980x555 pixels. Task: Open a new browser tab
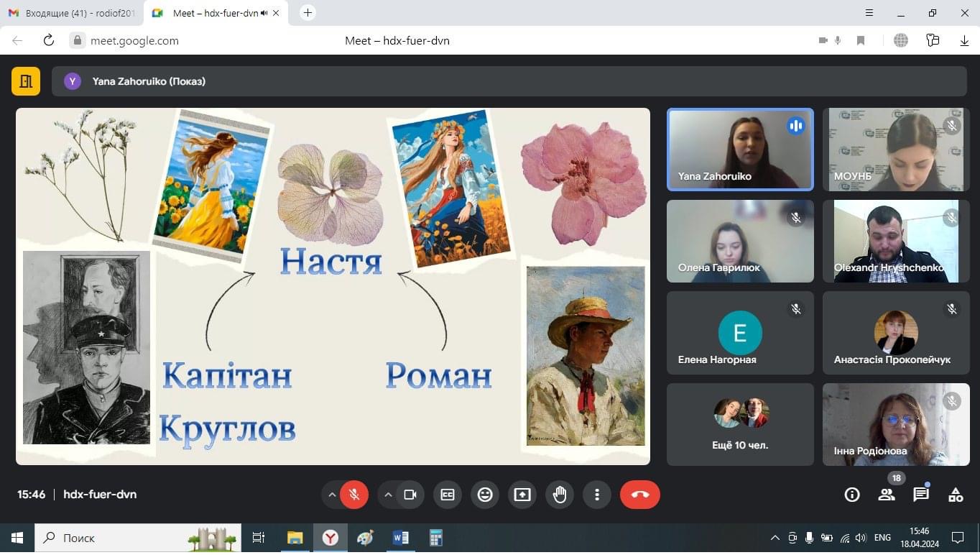coord(308,13)
